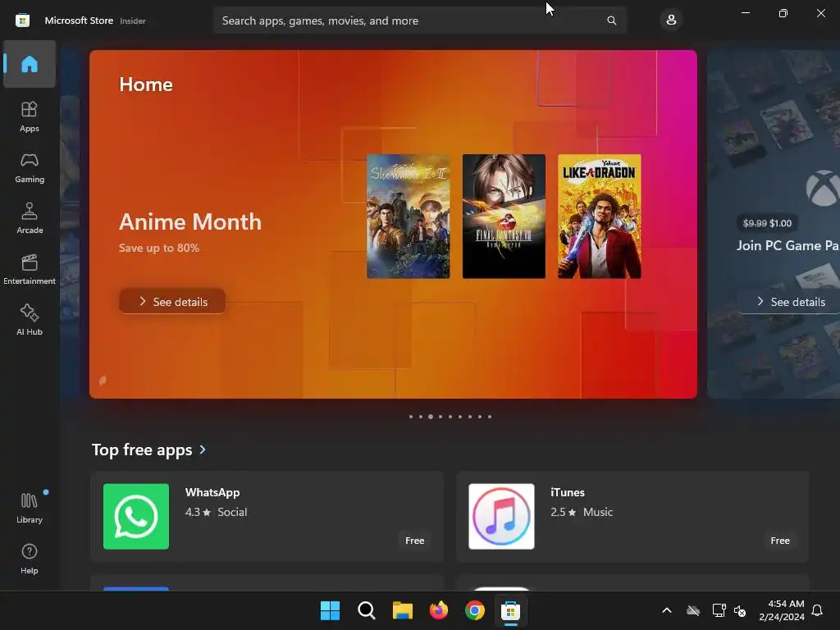Viewport: 840px width, 630px height.
Task: Open the Apps section in sidebar
Action: click(30, 116)
